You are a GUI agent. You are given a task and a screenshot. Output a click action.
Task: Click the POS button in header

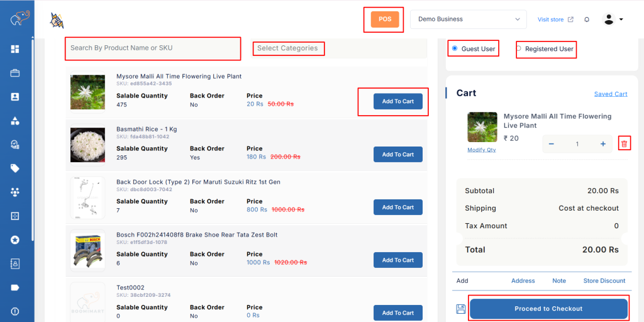(385, 19)
